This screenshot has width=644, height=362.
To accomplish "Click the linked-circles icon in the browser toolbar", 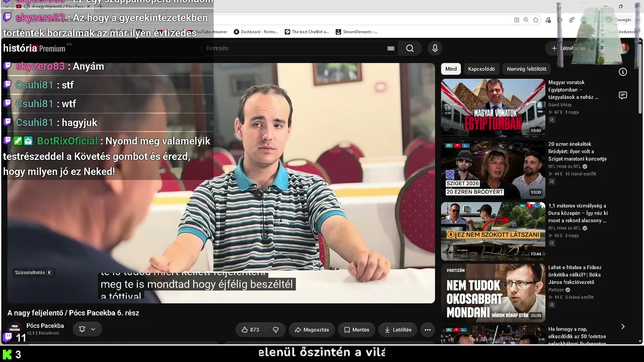I will tap(572, 20).
